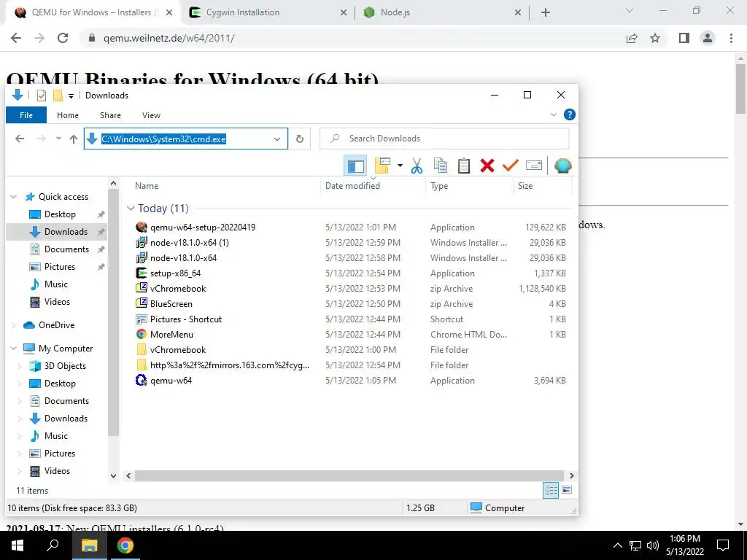The height and width of the screenshot is (560, 747).
Task: Open Windows Start menu
Action: pyautogui.click(x=17, y=545)
